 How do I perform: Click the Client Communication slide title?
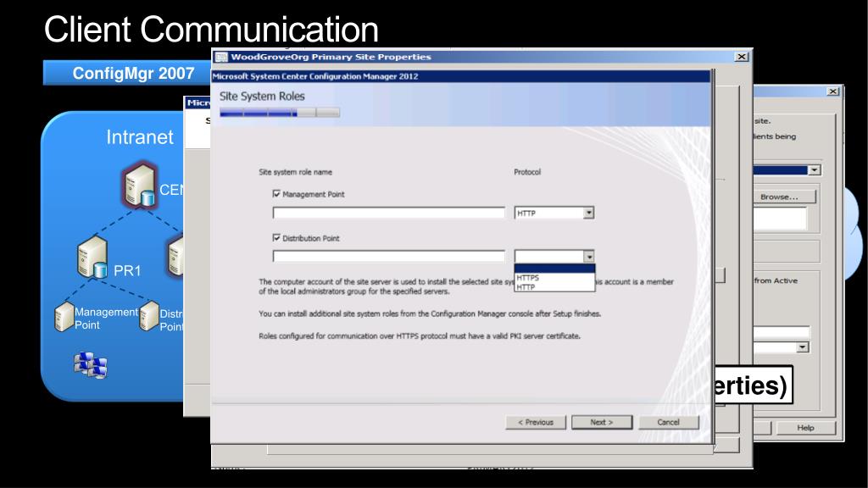coord(211,29)
